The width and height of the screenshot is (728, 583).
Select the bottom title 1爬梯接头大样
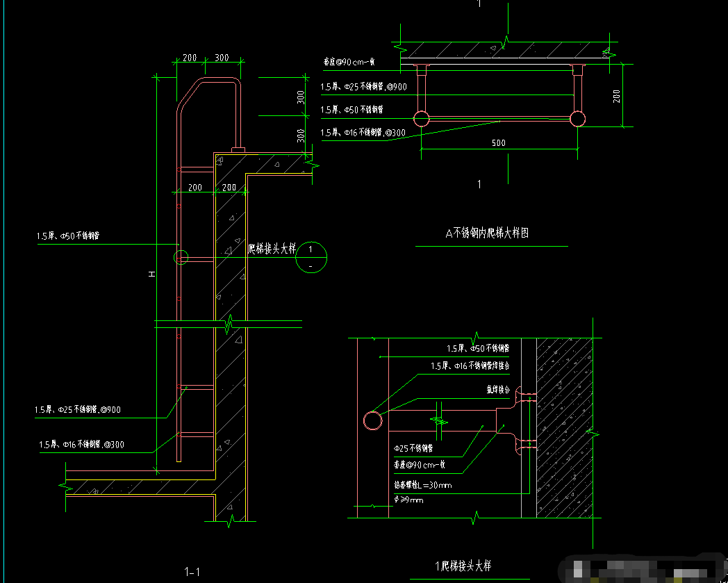tap(463, 566)
